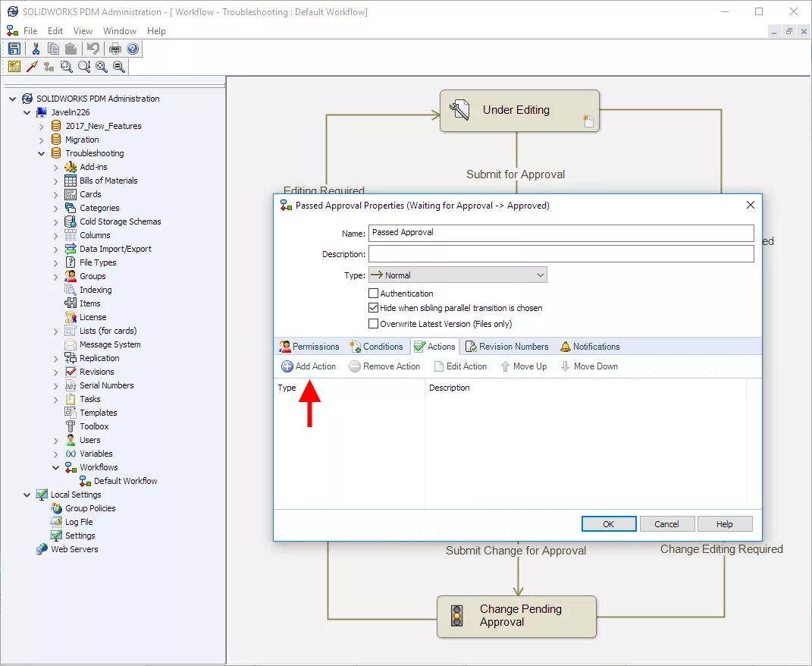Select the new transition arrow tool

(32, 66)
